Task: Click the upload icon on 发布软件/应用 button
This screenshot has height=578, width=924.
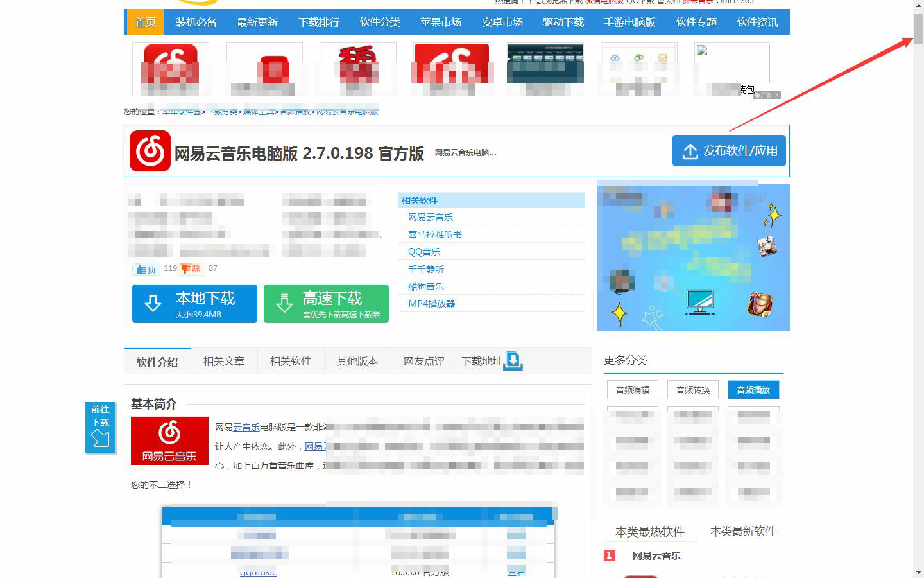Action: [x=690, y=152]
